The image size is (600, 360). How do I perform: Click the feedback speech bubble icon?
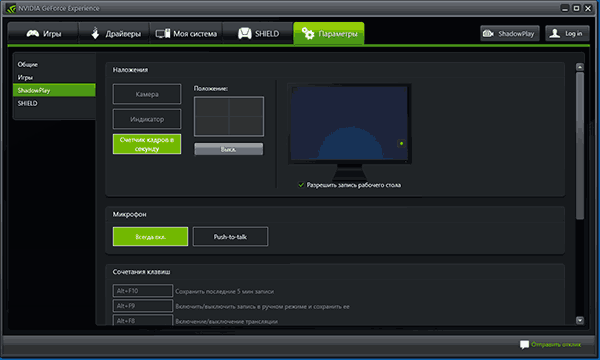524,345
